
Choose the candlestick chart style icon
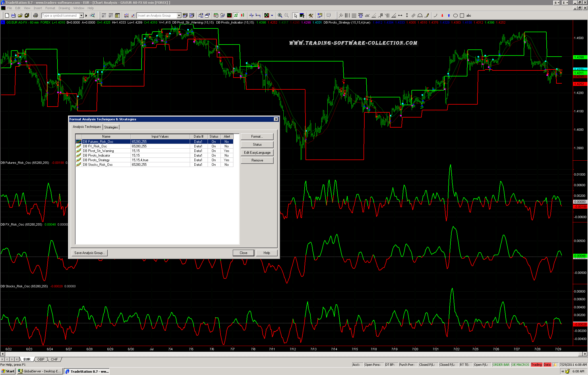pos(243,16)
